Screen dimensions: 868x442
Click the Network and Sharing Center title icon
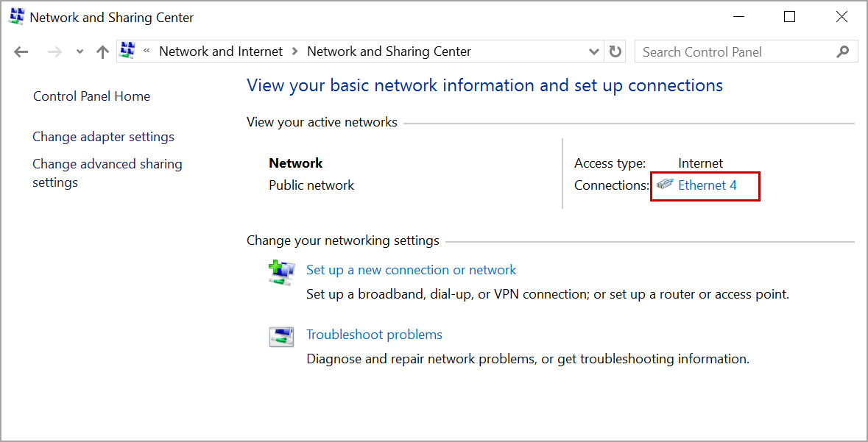tap(15, 16)
